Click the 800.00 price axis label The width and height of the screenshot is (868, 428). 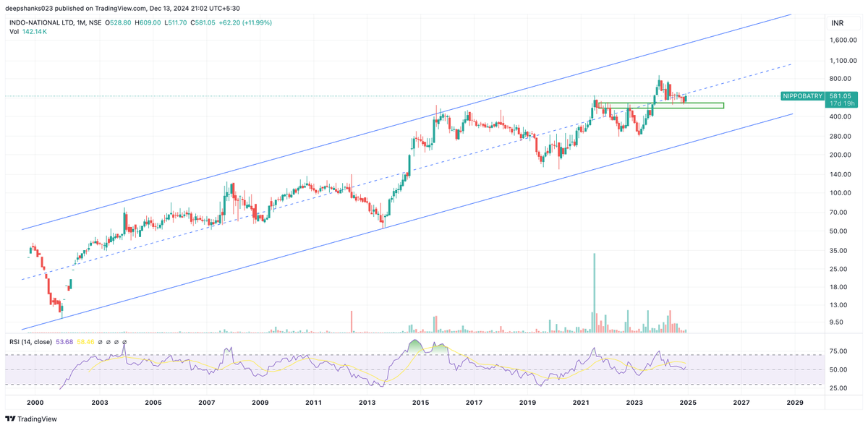click(840, 79)
